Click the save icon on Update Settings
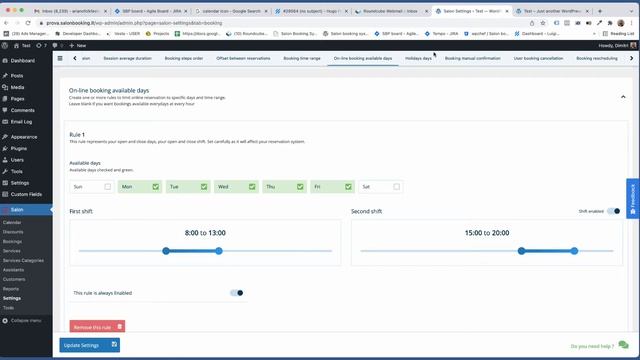This screenshot has width=640, height=360. (x=114, y=344)
